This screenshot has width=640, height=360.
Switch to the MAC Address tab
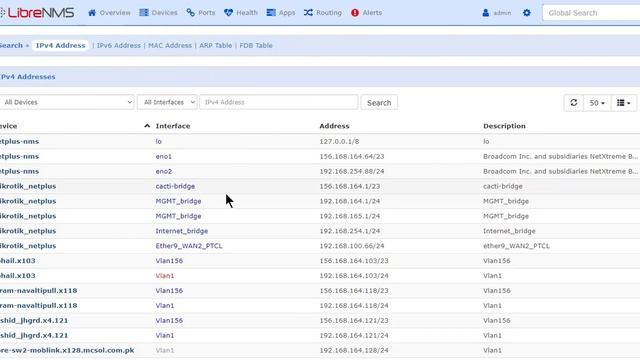tap(170, 45)
